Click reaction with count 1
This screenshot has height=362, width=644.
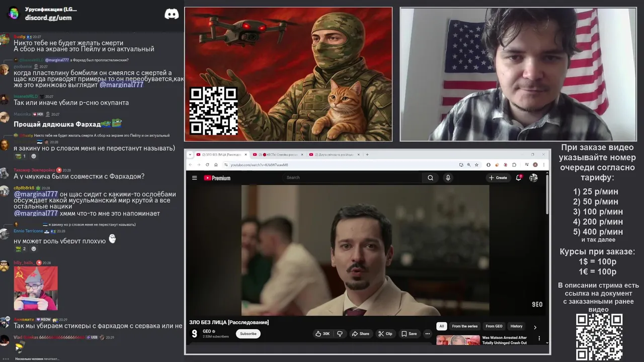[x=21, y=156]
